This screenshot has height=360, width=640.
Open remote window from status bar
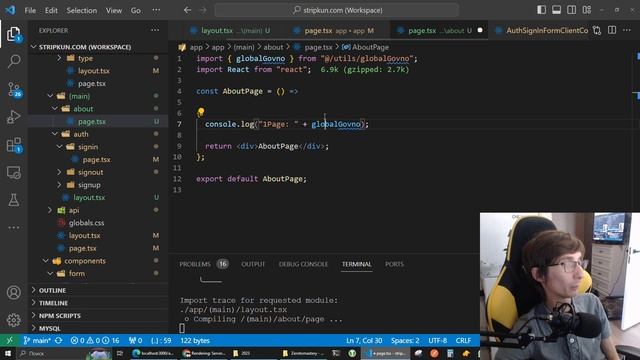(x=9, y=340)
